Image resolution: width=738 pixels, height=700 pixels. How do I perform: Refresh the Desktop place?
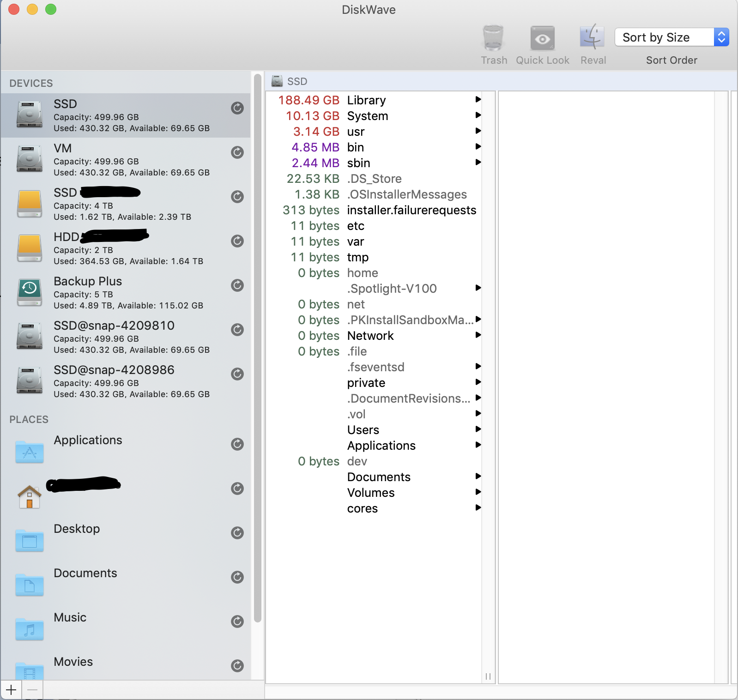237,533
